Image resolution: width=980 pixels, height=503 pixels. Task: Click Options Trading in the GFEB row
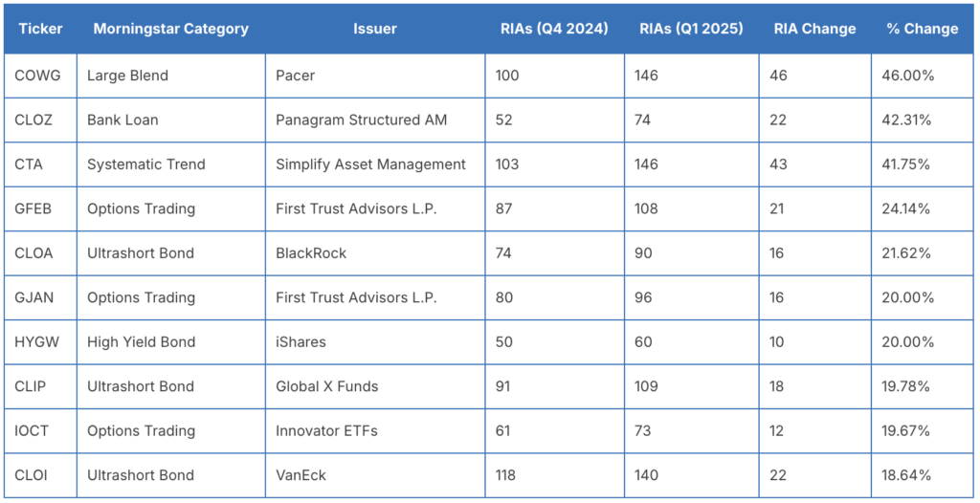click(x=142, y=208)
